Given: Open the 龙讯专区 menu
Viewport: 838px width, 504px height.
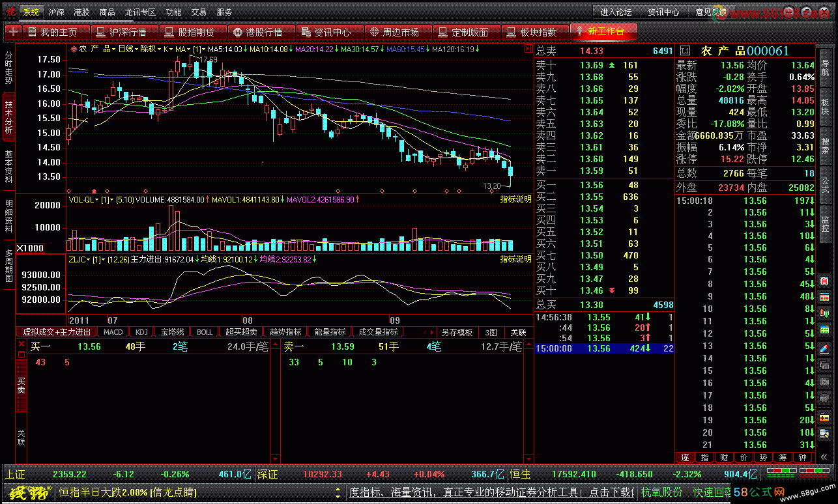Looking at the screenshot, I should click(140, 12).
